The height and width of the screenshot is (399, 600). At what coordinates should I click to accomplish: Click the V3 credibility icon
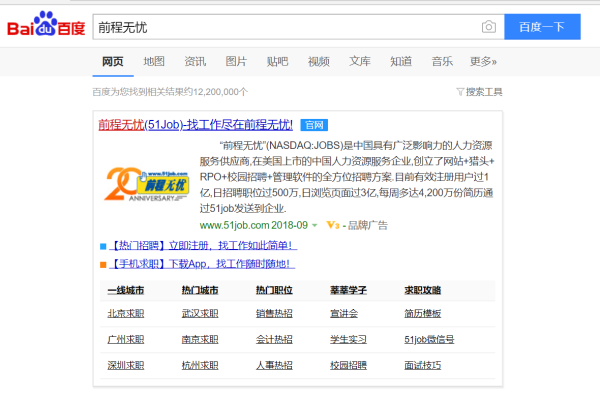[x=333, y=225]
